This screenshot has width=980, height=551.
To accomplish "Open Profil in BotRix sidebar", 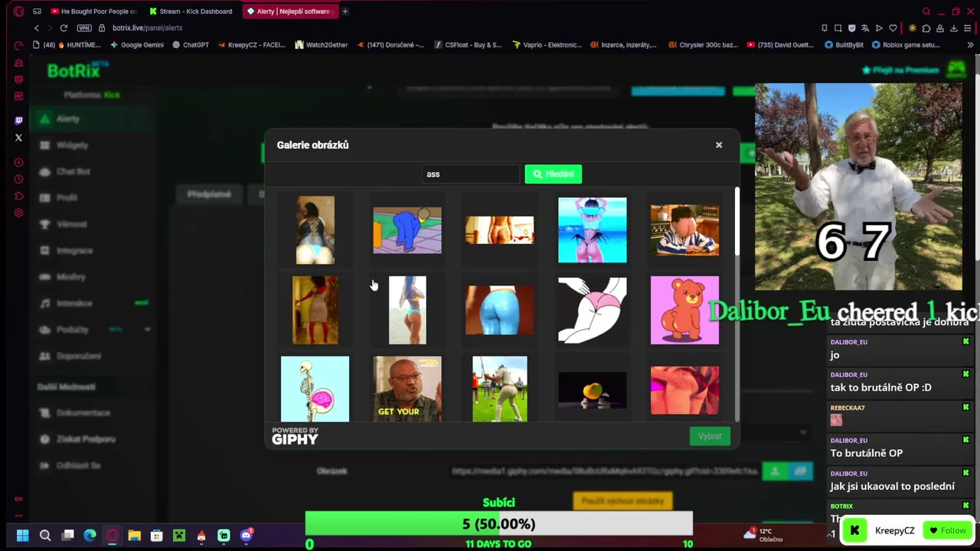I will (67, 197).
